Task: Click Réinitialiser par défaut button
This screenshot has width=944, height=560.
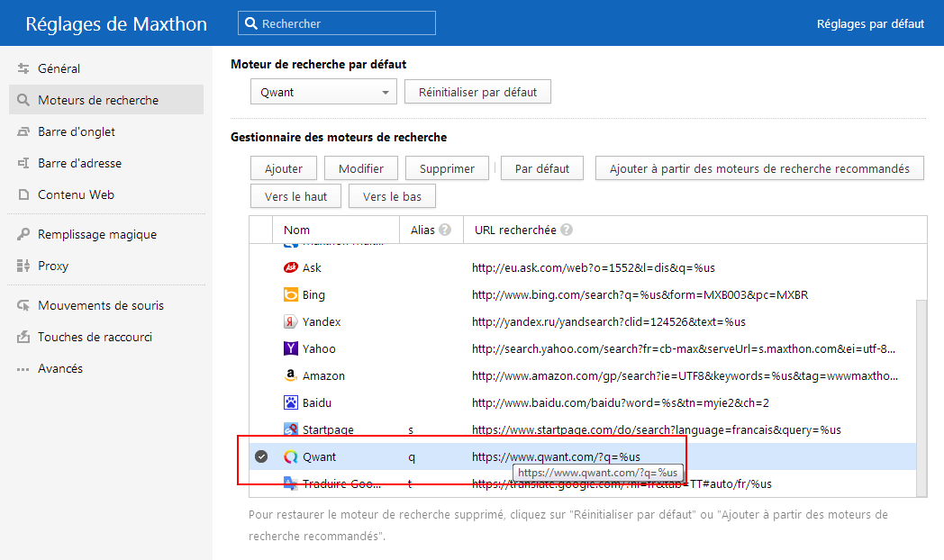Action: click(x=477, y=92)
